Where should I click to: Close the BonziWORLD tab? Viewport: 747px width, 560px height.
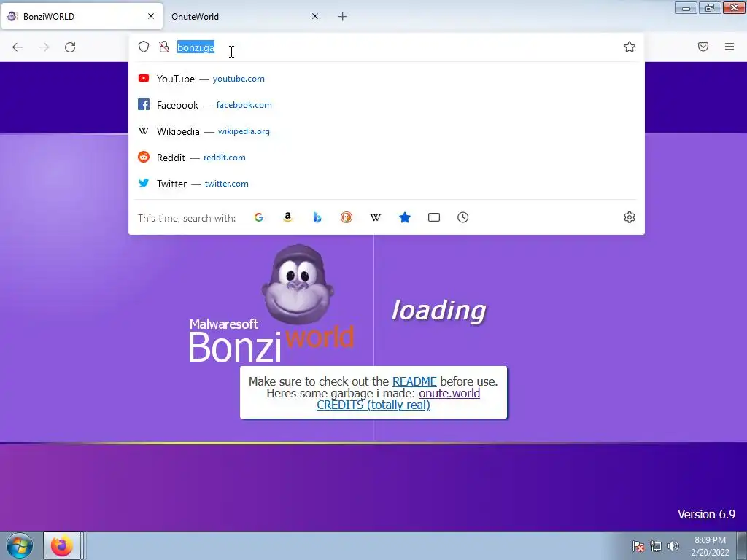(x=151, y=16)
